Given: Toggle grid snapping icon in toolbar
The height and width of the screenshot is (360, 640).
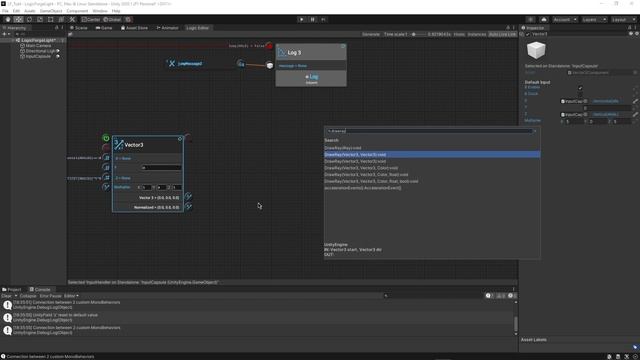Looking at the screenshot, I should [128, 20].
